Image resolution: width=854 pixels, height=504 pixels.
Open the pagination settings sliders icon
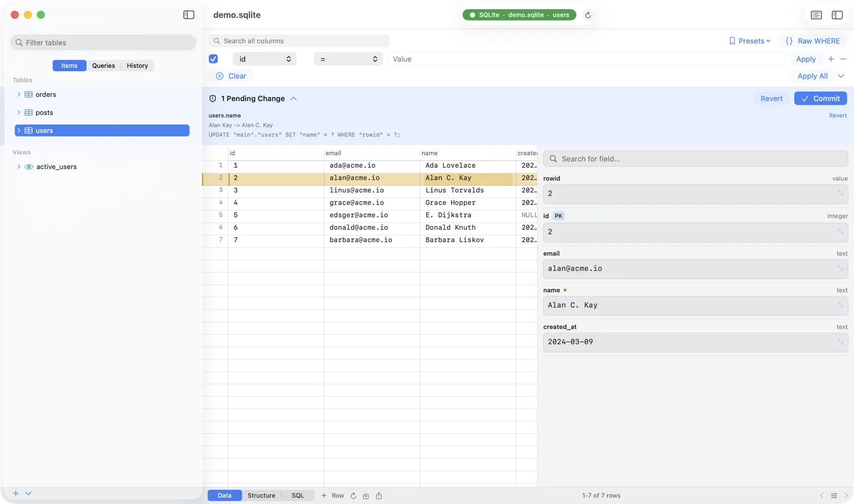click(x=834, y=495)
